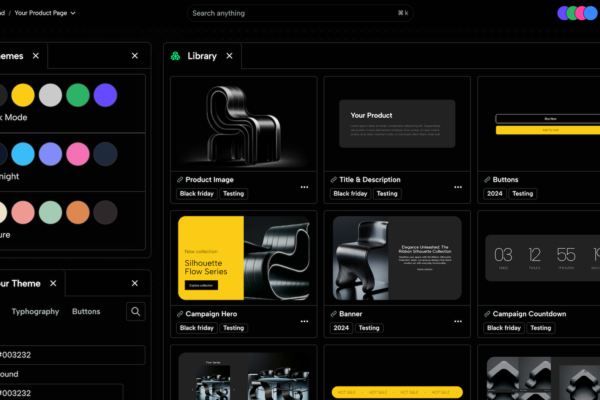Switch to the Typography tab
The height and width of the screenshot is (400, 600).
[x=35, y=312]
